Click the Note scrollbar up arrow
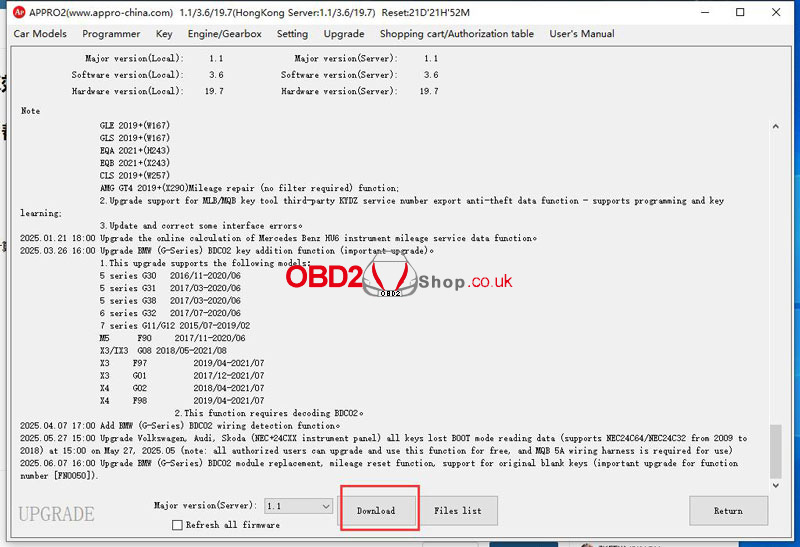The image size is (800, 547). click(x=773, y=125)
